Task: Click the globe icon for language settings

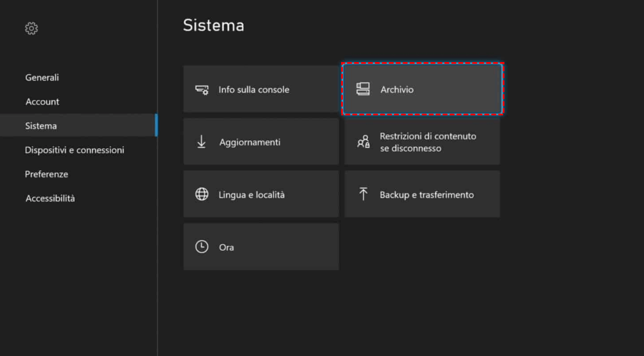Action: click(x=202, y=195)
